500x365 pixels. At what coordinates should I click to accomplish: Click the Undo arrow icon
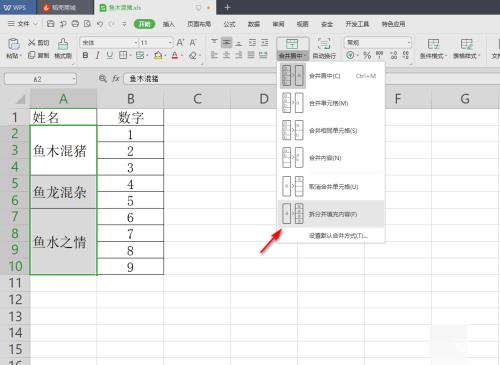[99, 24]
